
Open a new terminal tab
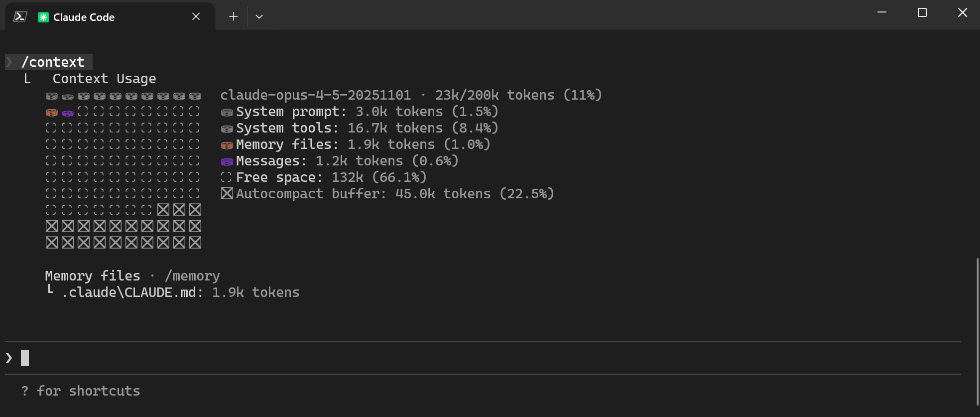233,16
